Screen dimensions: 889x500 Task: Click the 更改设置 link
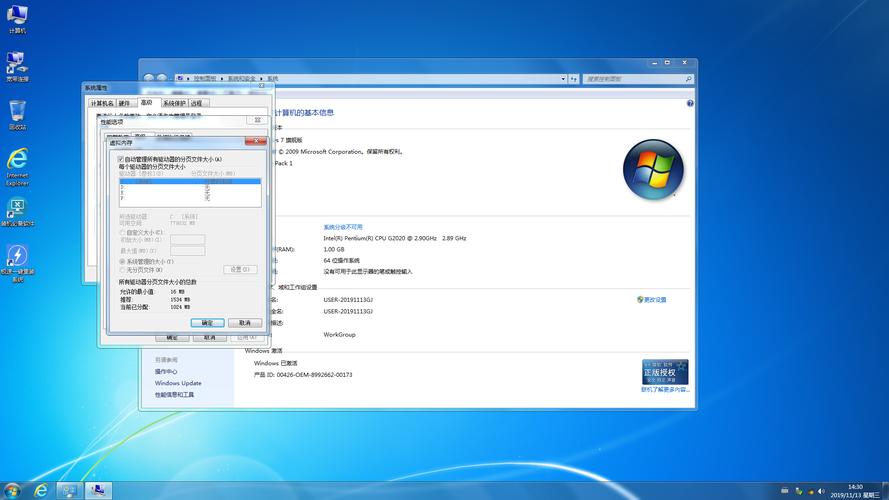654,299
